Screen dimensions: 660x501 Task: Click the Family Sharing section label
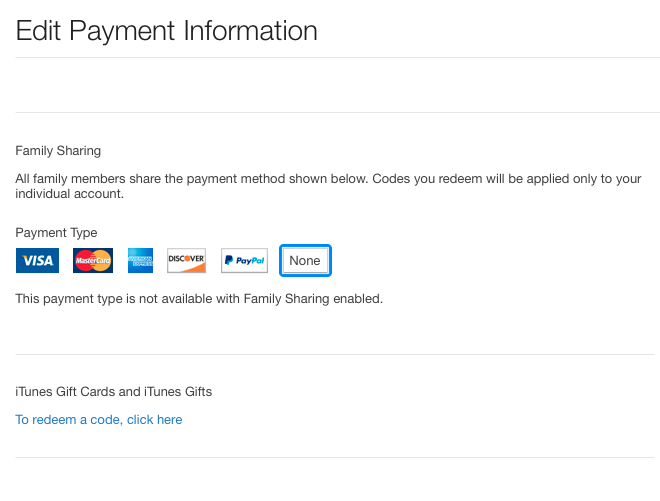point(58,151)
